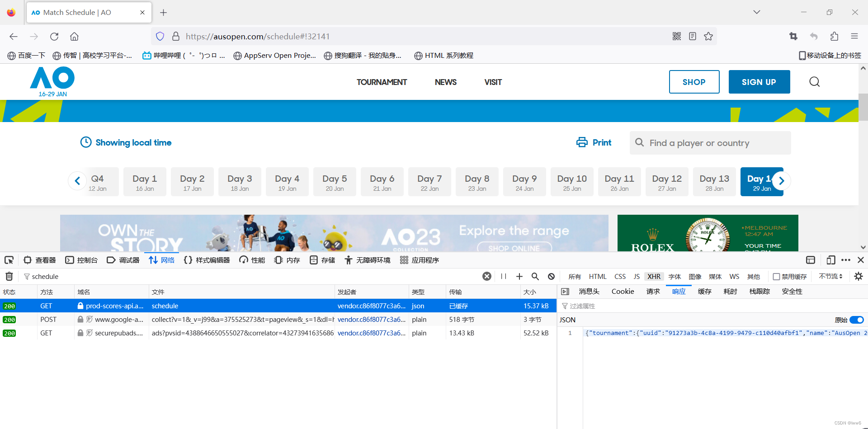Click the browser back arrow
Viewport: 868px width, 429px height.
pos(14,37)
